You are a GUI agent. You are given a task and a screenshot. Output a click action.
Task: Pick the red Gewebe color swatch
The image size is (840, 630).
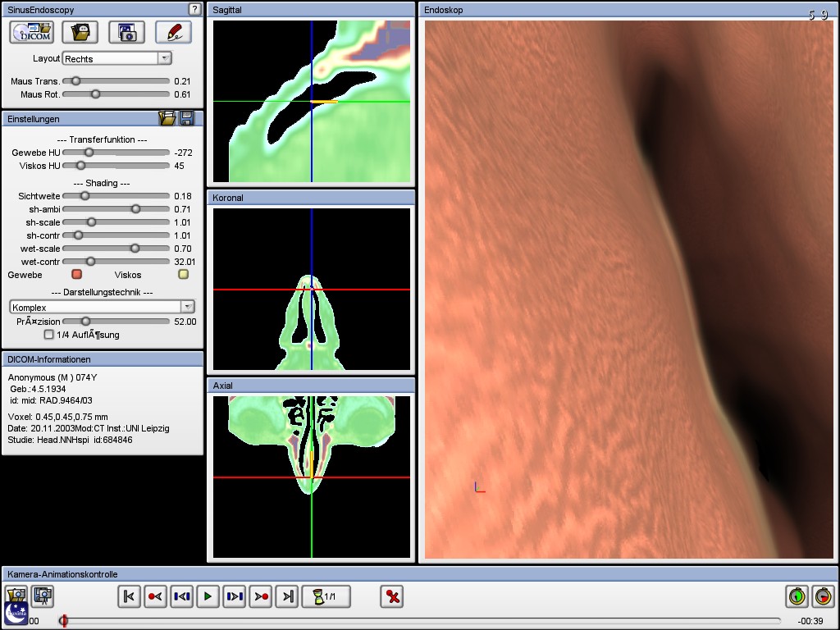tap(77, 275)
